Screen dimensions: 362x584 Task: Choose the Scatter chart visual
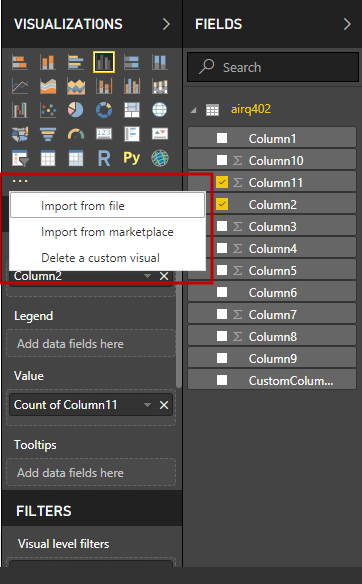tap(48, 110)
